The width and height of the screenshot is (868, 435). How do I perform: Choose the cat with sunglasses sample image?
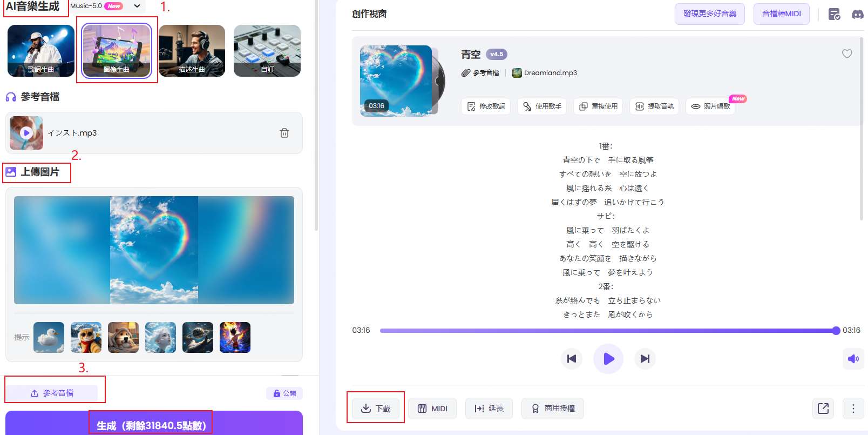86,337
